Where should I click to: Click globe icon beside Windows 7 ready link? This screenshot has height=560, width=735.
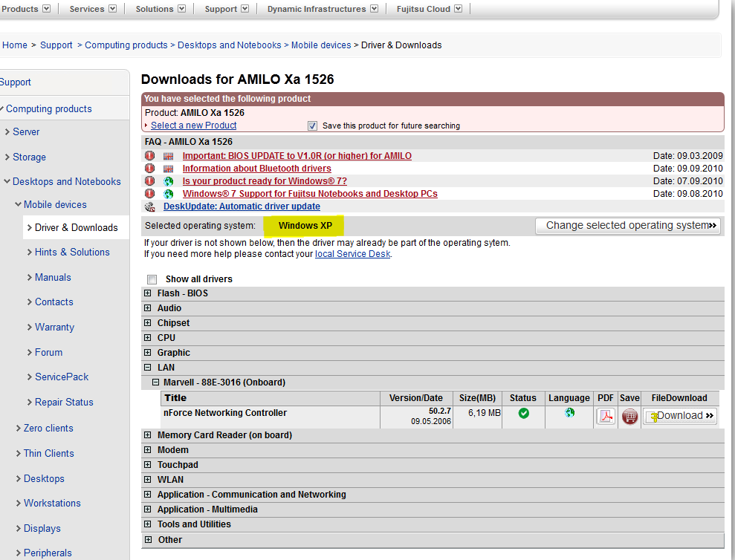pyautogui.click(x=168, y=181)
